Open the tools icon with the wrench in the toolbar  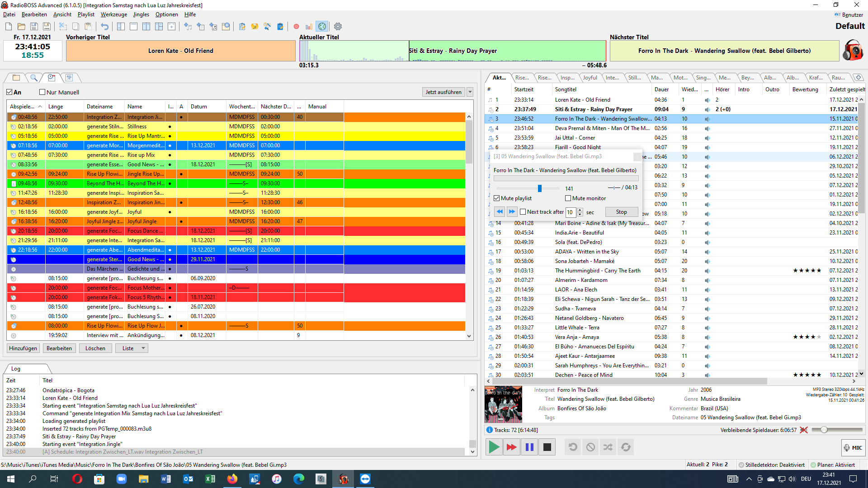(267, 27)
